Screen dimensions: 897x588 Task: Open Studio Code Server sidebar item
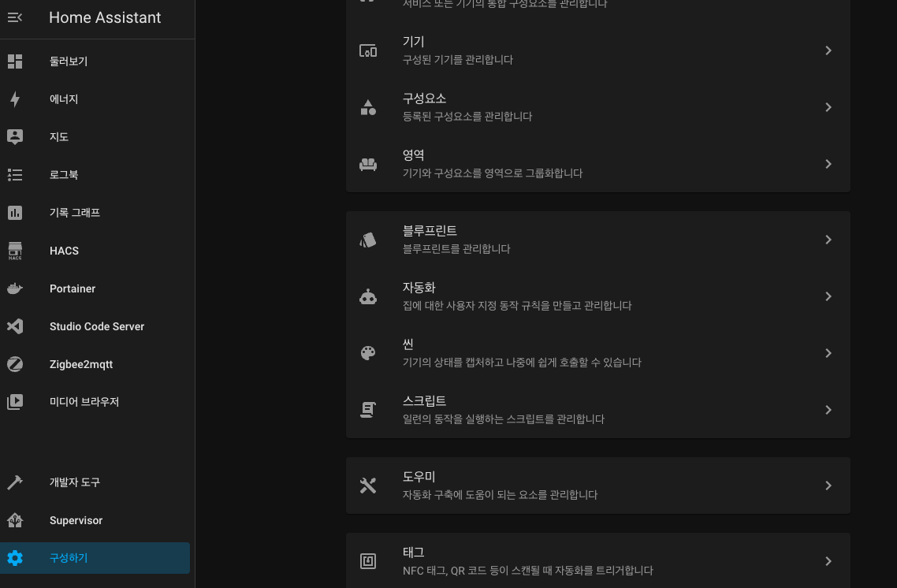tap(95, 326)
